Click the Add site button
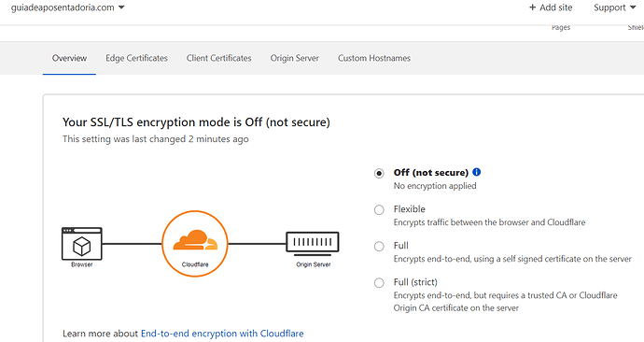The height and width of the screenshot is (342, 644). click(x=551, y=7)
